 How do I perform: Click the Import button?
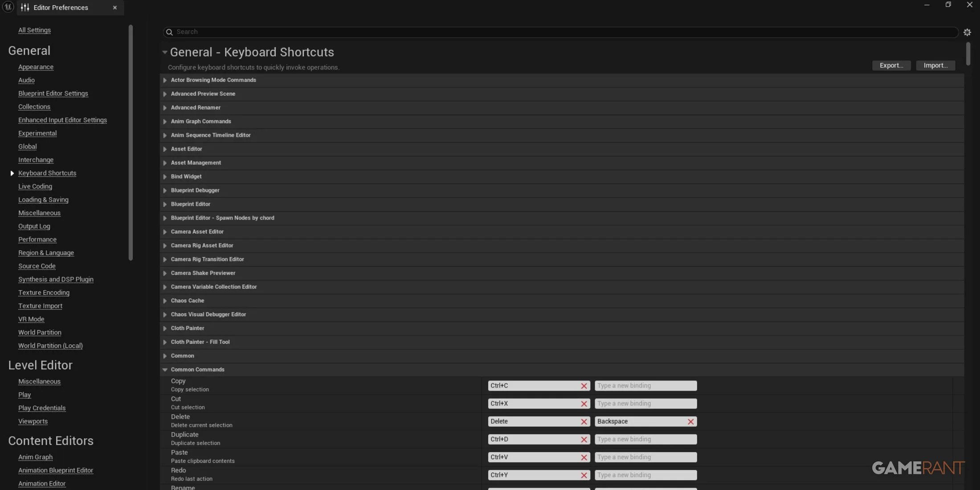click(x=935, y=65)
